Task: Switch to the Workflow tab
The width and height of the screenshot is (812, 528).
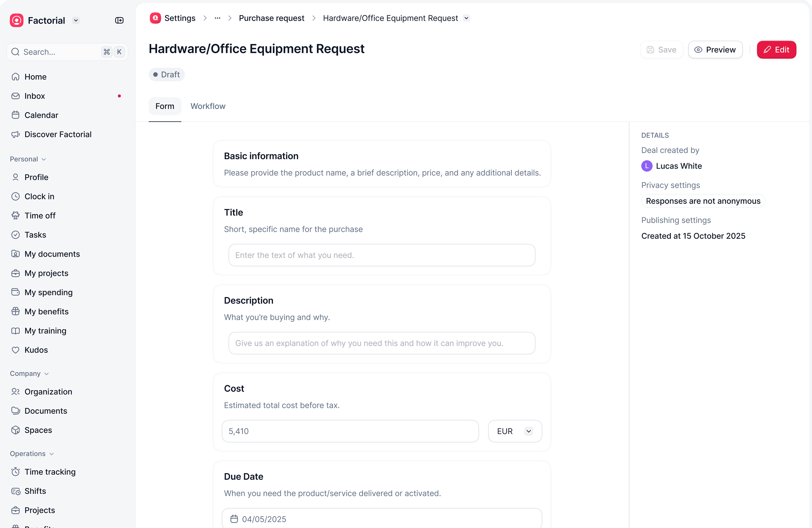Action: point(208,106)
